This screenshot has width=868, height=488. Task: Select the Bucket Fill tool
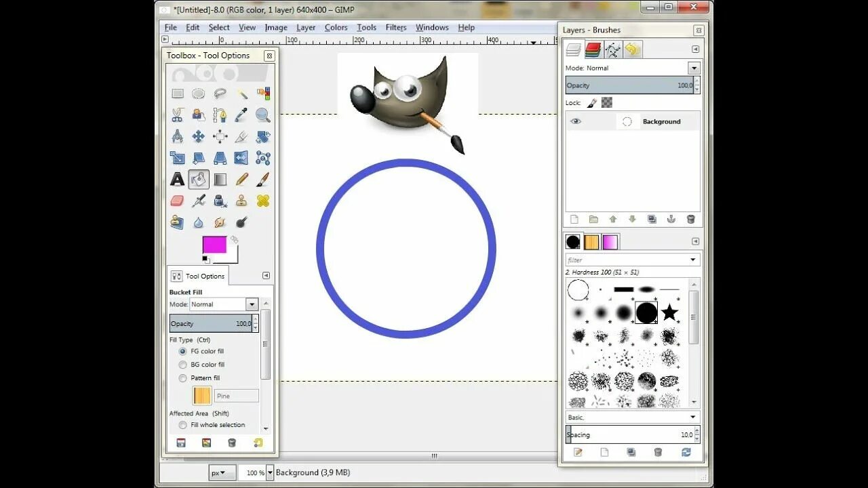pyautogui.click(x=199, y=179)
